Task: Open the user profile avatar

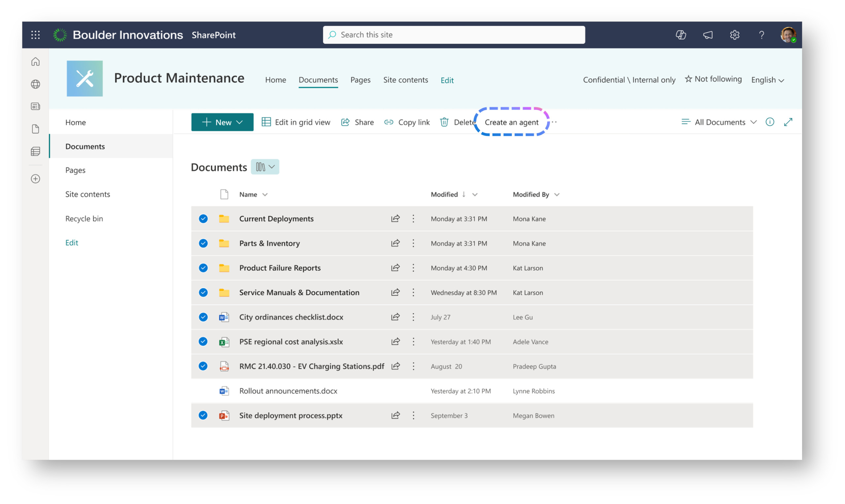Action: tap(788, 35)
